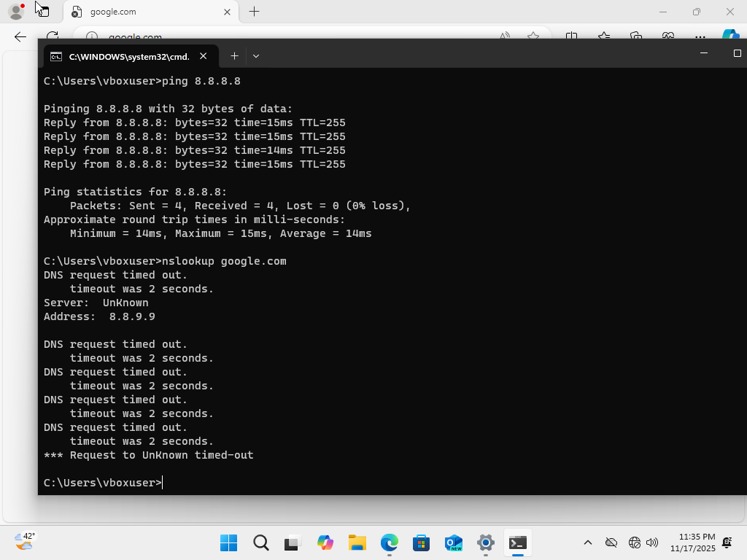Screen dimensions: 747x560
Task: Open the clock and date panel
Action: tap(696, 542)
